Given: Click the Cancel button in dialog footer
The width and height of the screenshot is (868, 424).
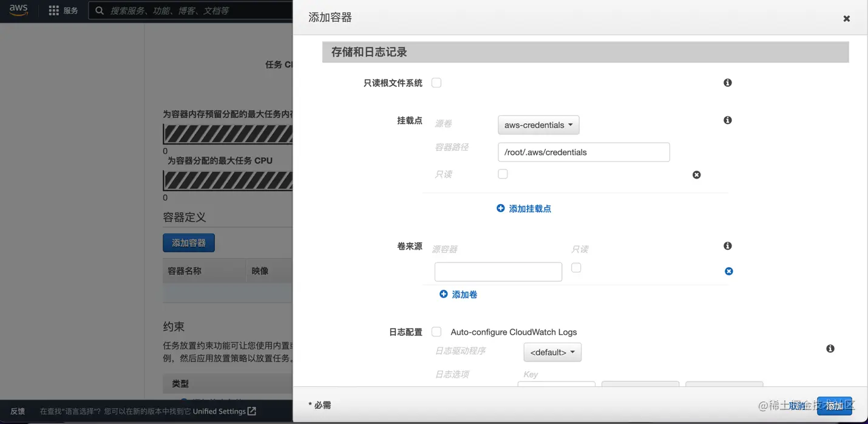Looking at the screenshot, I should [798, 406].
